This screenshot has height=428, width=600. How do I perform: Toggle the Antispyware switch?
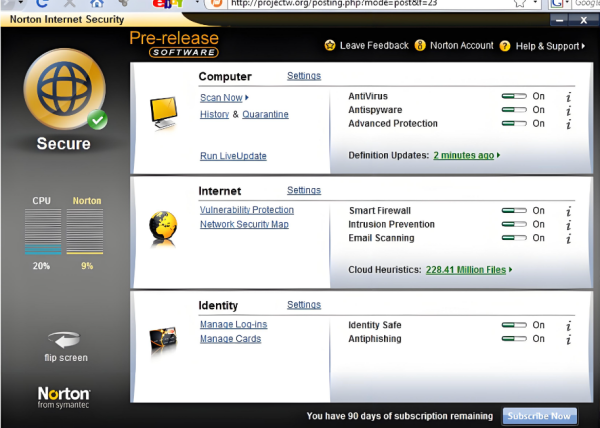point(514,110)
